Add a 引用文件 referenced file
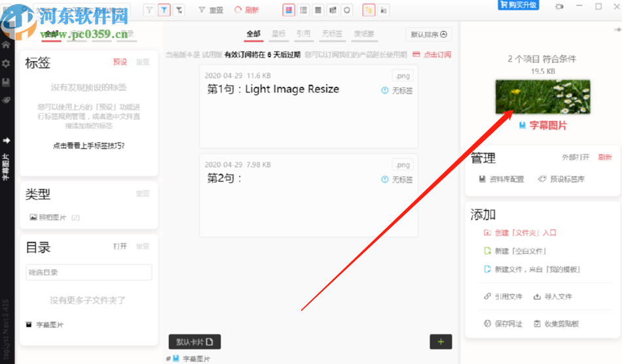Image resolution: width=622 pixels, height=364 pixels. pyautogui.click(x=503, y=297)
